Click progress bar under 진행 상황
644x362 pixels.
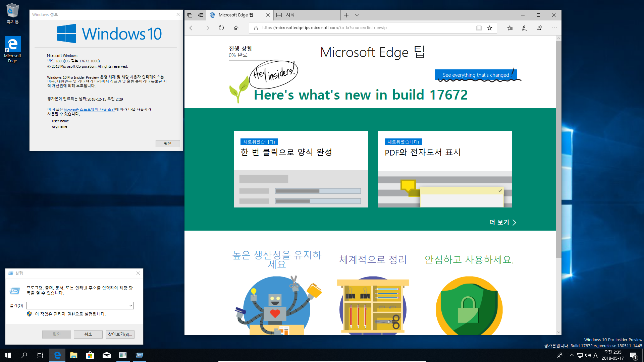(x=249, y=60)
